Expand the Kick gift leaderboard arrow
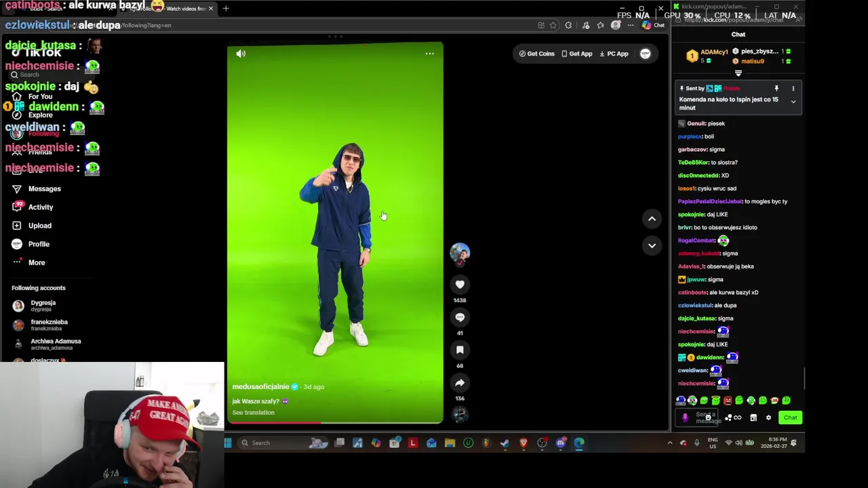 click(x=738, y=73)
